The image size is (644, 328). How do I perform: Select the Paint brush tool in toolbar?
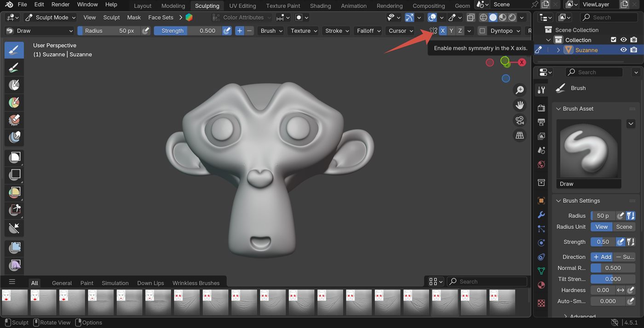tap(14, 68)
